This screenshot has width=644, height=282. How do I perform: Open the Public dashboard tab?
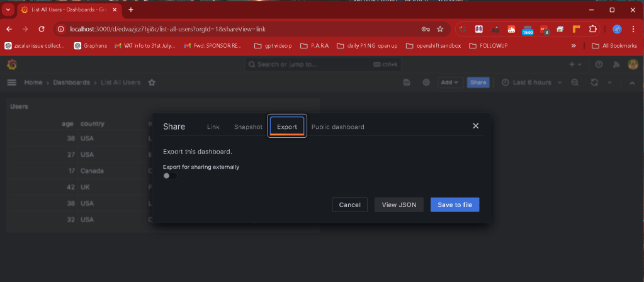(337, 127)
